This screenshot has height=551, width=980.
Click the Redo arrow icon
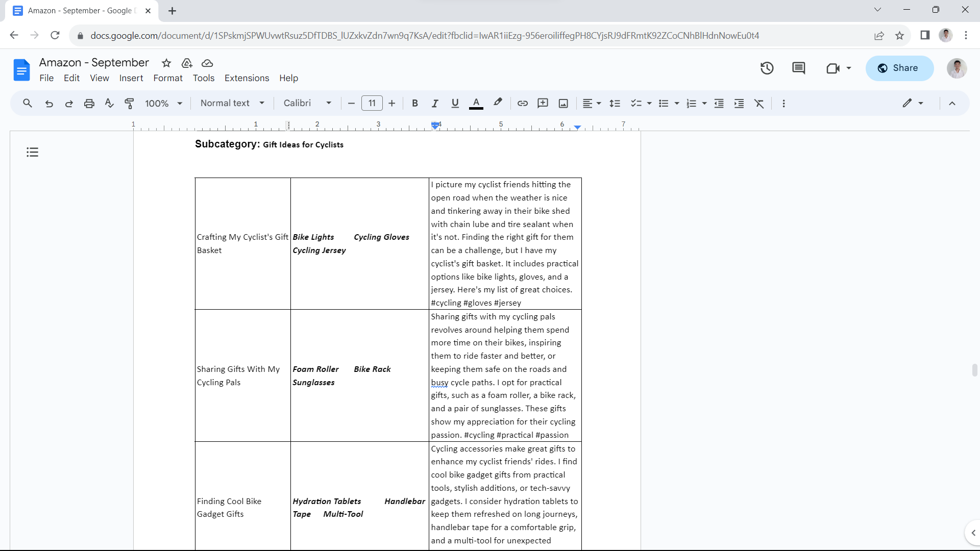coord(69,103)
